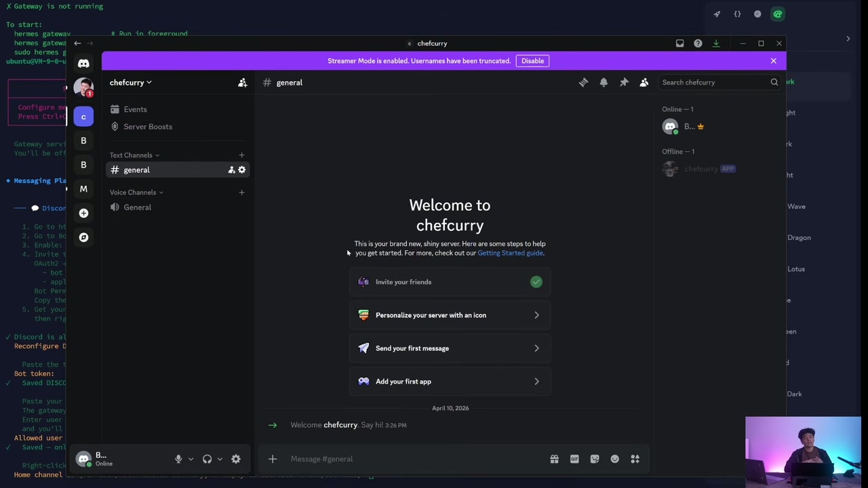Image resolution: width=868 pixels, height=488 pixels.
Task: Select the "M" server icon
Action: 83,189
